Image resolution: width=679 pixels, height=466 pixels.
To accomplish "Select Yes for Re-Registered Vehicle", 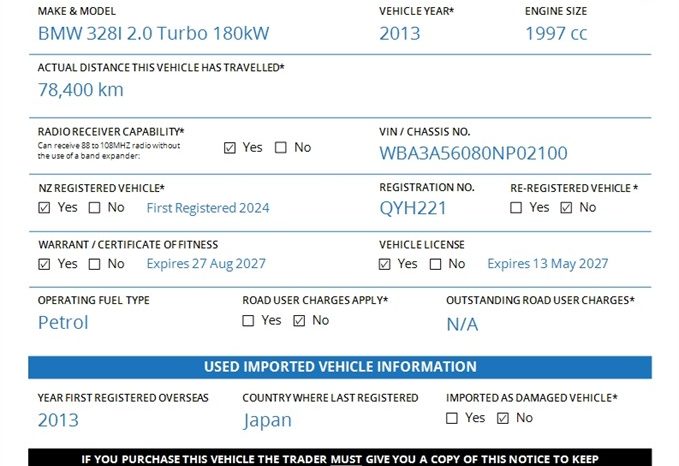I will click(x=516, y=208).
